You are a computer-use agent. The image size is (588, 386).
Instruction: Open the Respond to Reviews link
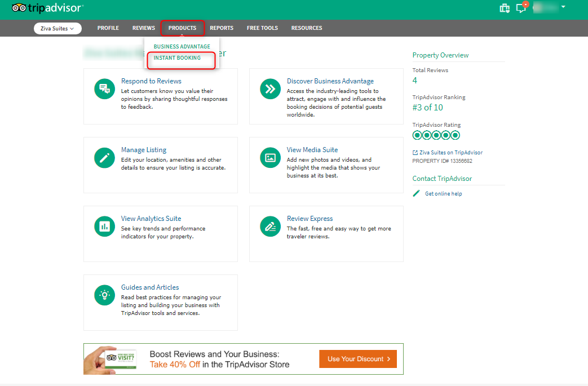point(151,81)
